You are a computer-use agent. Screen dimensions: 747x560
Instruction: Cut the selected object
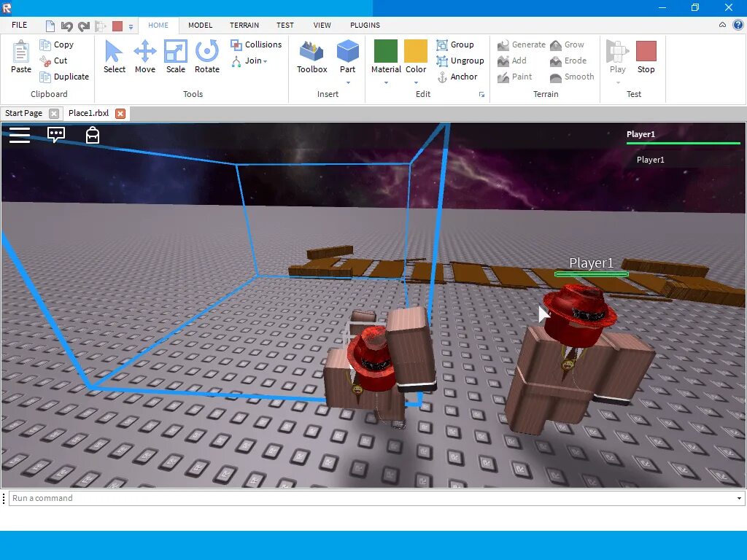53,61
